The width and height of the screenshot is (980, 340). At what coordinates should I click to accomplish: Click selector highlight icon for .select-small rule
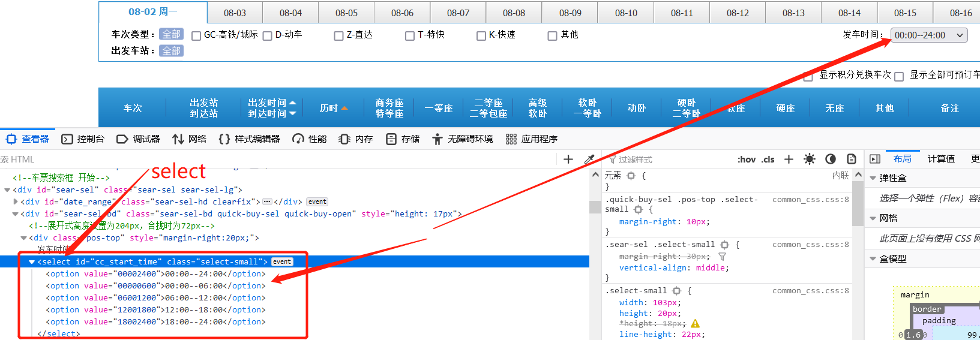(x=677, y=291)
